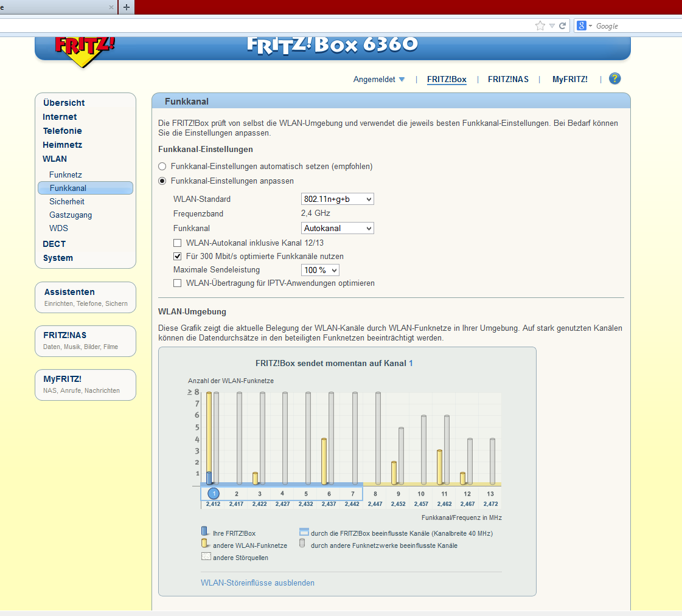Open the FRITZ!Box top navigation tab
This screenshot has height=616, width=682.
click(x=447, y=80)
